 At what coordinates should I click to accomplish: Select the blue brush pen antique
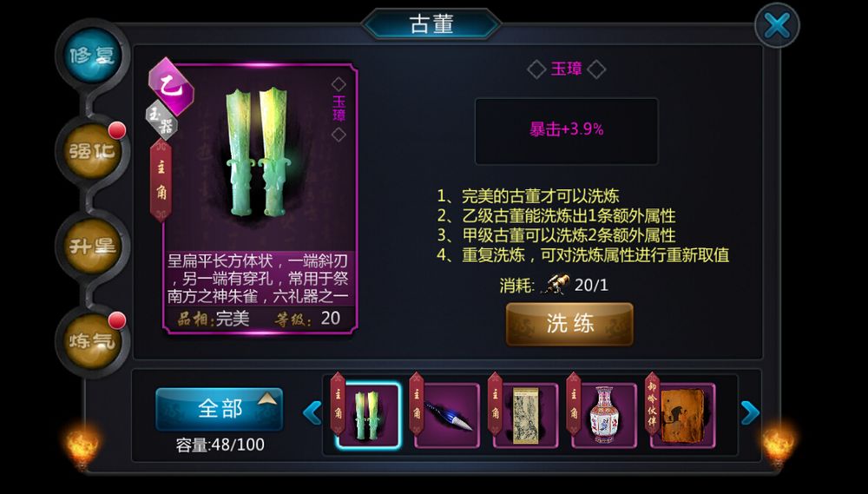[x=447, y=415]
